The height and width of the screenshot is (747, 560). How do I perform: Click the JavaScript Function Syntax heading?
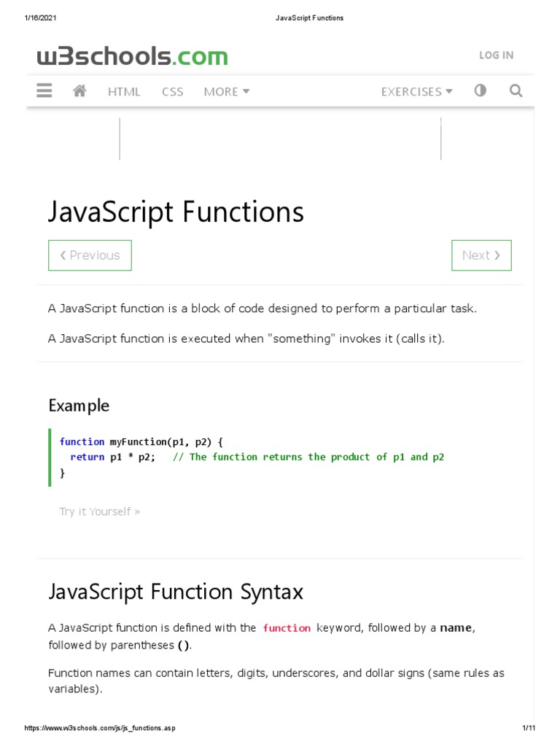pyautogui.click(x=176, y=592)
